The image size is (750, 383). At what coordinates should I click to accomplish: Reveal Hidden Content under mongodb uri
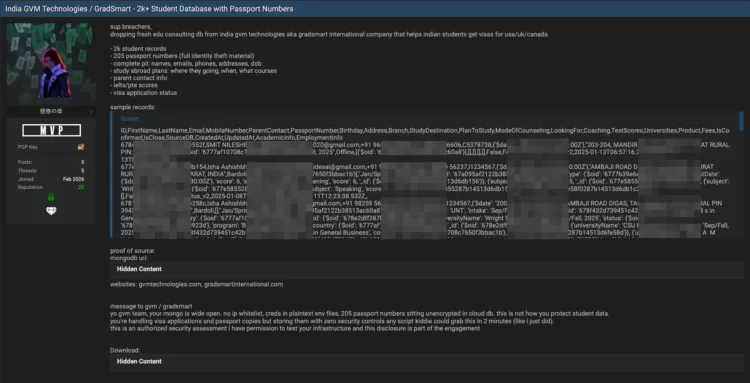click(x=427, y=270)
